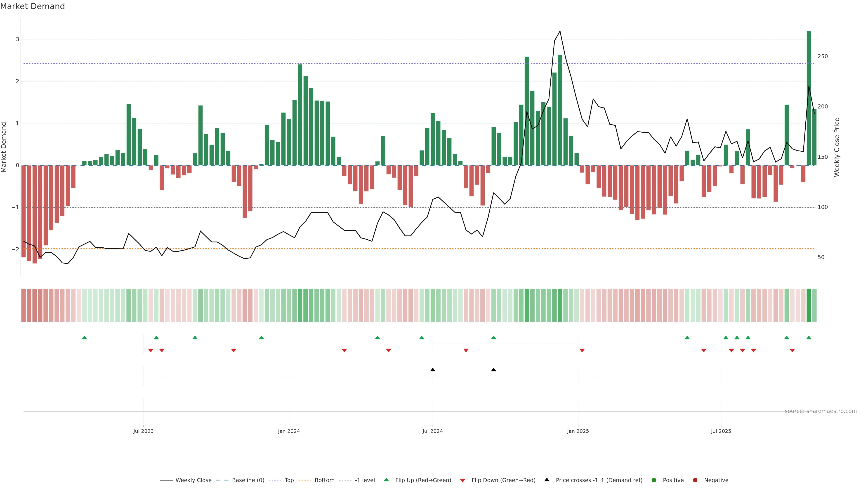
Task: Click the green Positive circle legend icon
Action: click(x=654, y=480)
